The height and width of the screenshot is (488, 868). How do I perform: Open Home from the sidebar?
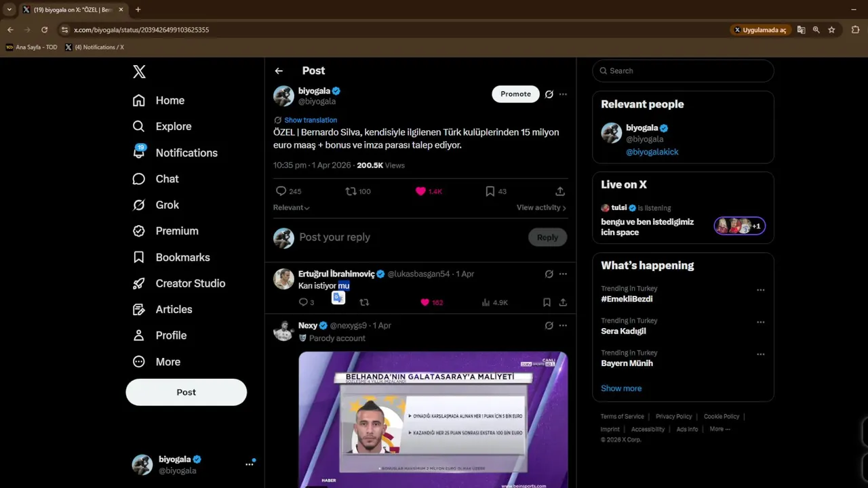[159, 100]
